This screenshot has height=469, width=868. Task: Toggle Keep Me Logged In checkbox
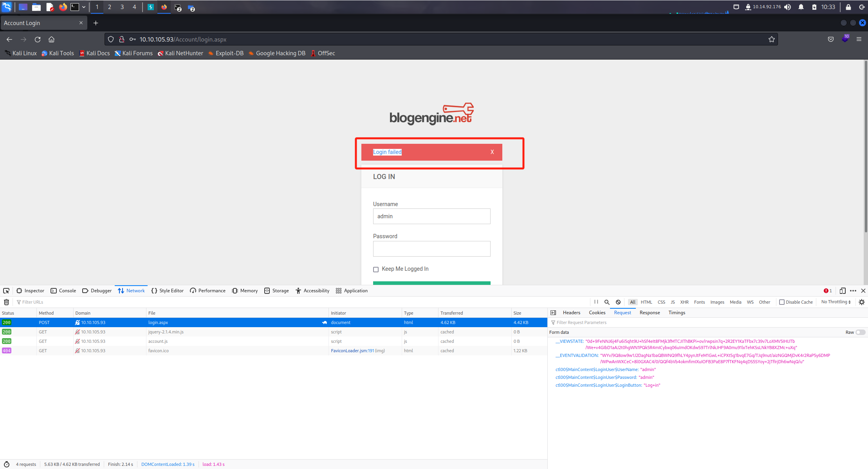pyautogui.click(x=376, y=269)
